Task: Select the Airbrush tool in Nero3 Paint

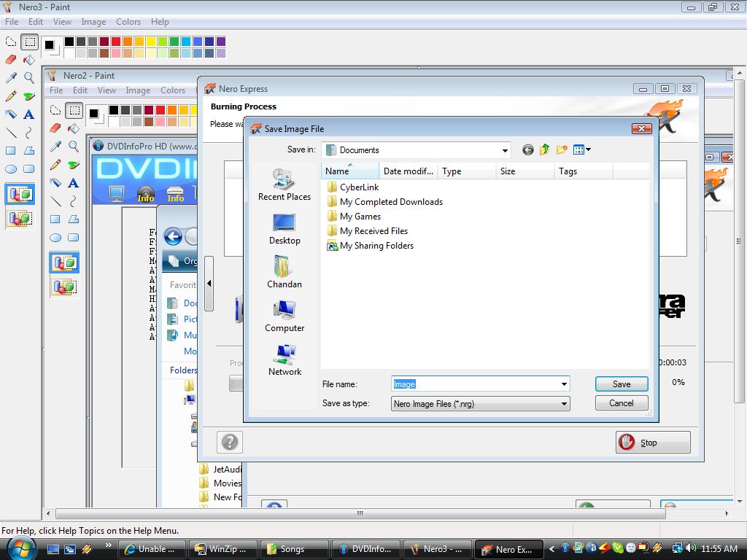Action: click(11, 114)
